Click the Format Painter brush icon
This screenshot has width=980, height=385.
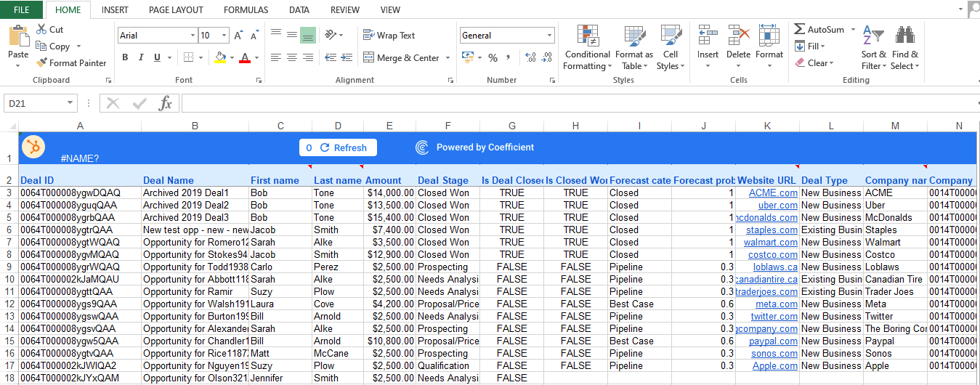pyautogui.click(x=42, y=63)
